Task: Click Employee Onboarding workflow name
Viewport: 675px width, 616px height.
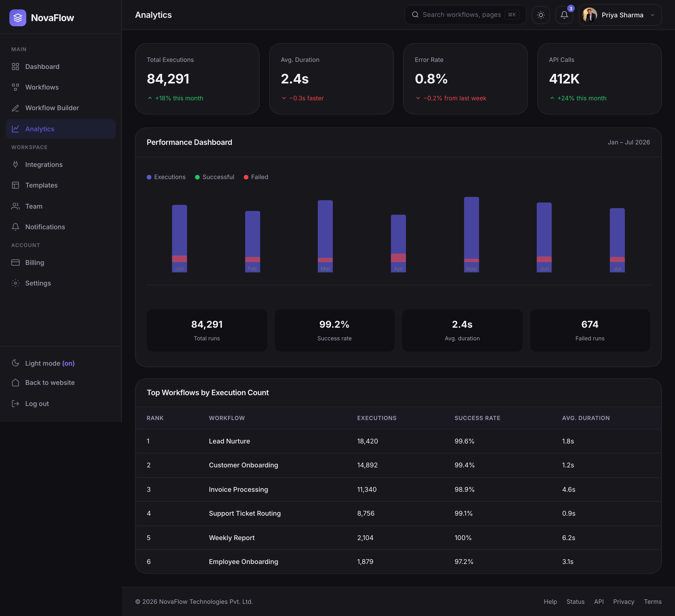Action: [244, 562]
